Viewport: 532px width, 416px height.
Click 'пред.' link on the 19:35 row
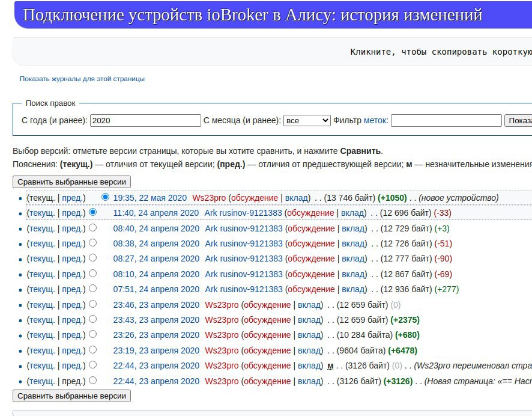click(x=72, y=198)
